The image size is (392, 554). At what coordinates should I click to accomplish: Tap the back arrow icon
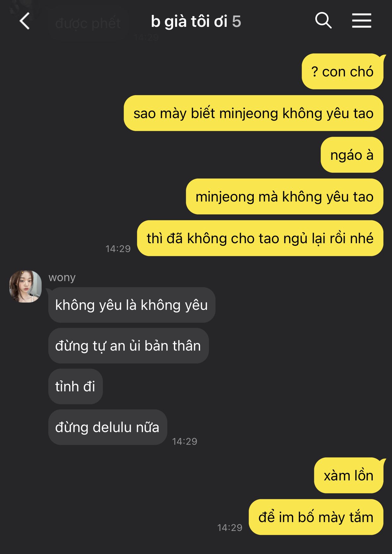25,21
